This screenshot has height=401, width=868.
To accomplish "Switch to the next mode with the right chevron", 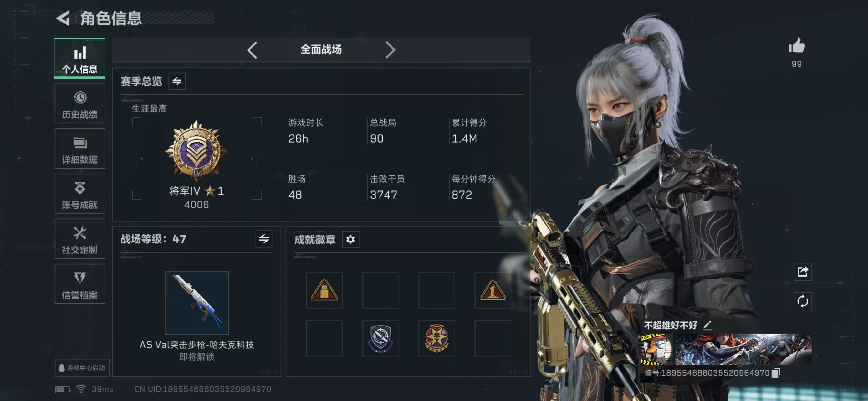I will (390, 50).
